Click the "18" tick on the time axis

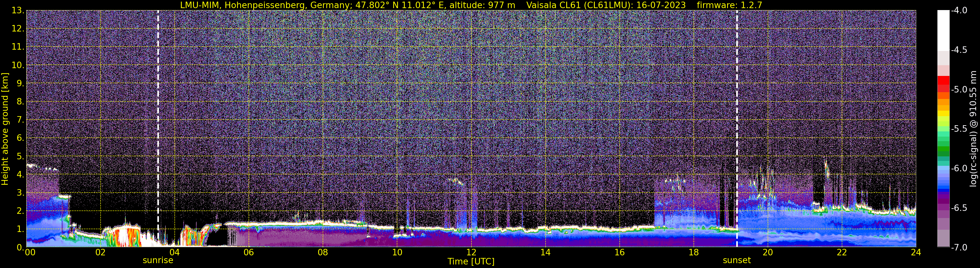[694, 252]
